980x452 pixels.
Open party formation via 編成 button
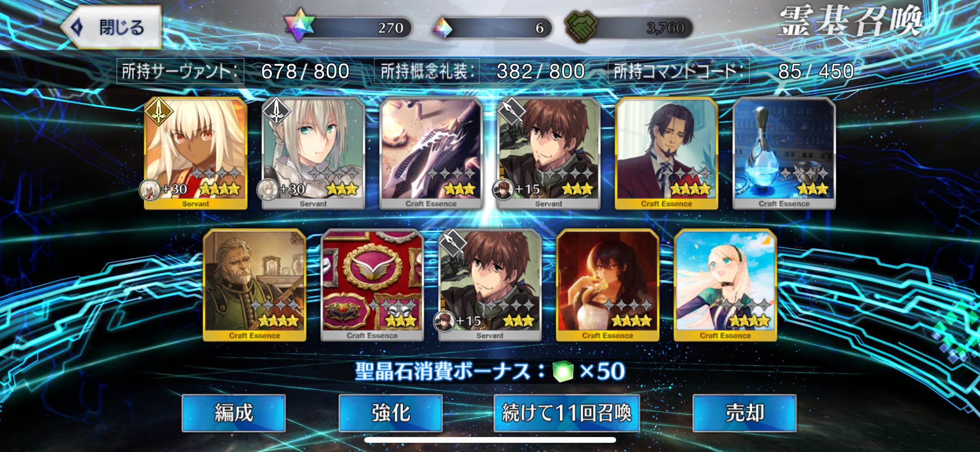233,413
